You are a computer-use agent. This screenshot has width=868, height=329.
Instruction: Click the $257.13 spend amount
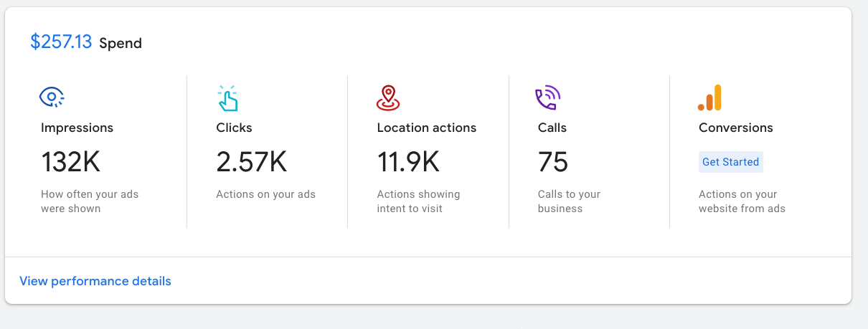click(61, 42)
